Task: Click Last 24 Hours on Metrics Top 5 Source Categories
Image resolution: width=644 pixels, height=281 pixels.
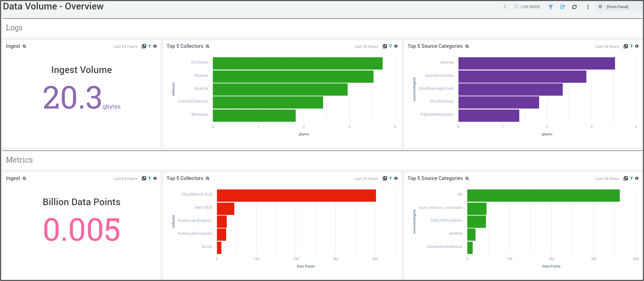Action: [x=607, y=179]
